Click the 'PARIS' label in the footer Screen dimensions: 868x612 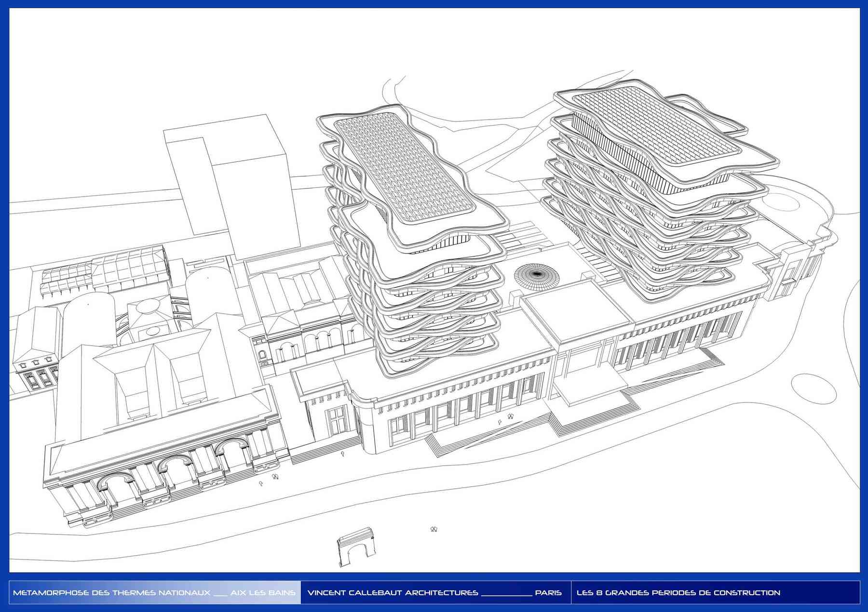(548, 593)
